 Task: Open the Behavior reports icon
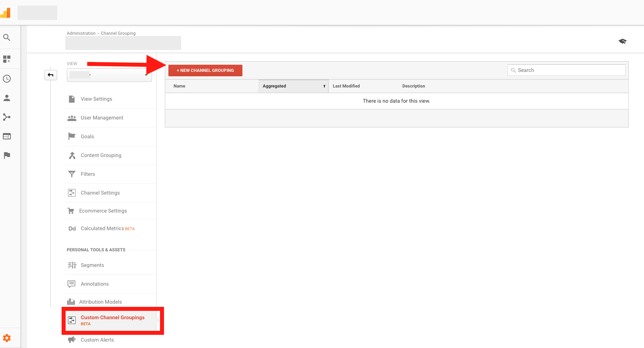pyautogui.click(x=7, y=136)
